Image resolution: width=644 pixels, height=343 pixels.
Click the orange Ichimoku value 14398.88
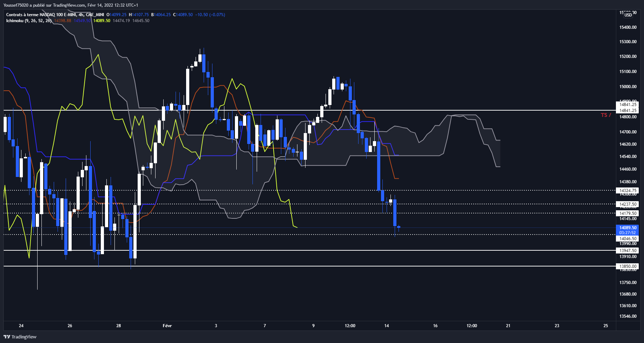[x=63, y=21]
